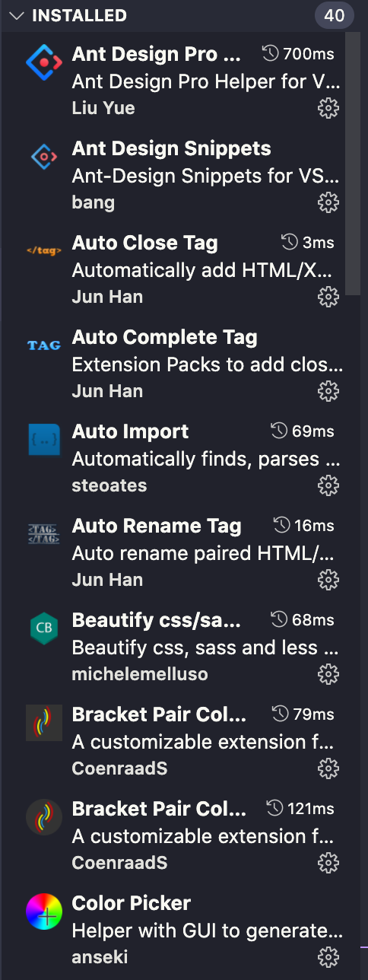The image size is (368, 980).
Task: Click gear for Bracket Pair Colorizer with 79ms
Action: [328, 768]
